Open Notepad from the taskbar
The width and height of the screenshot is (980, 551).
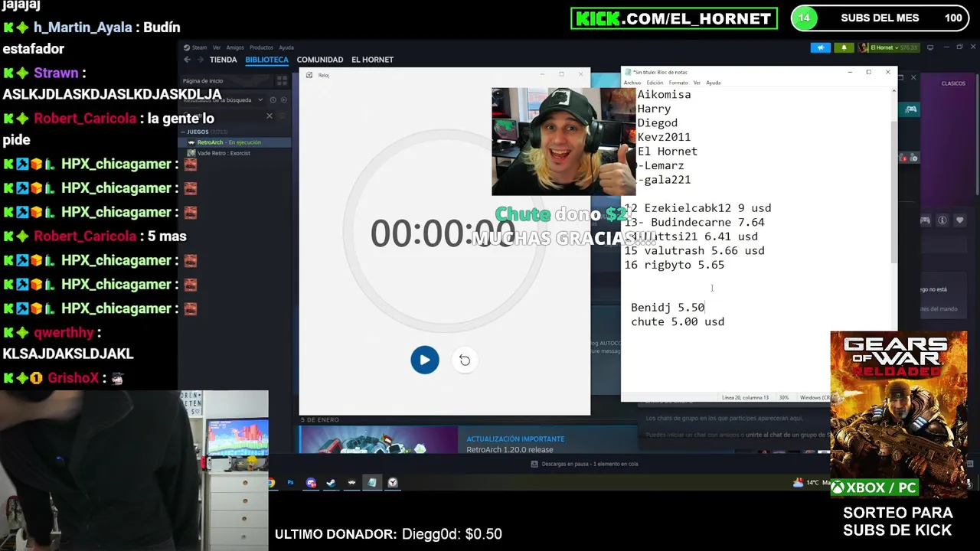click(371, 483)
